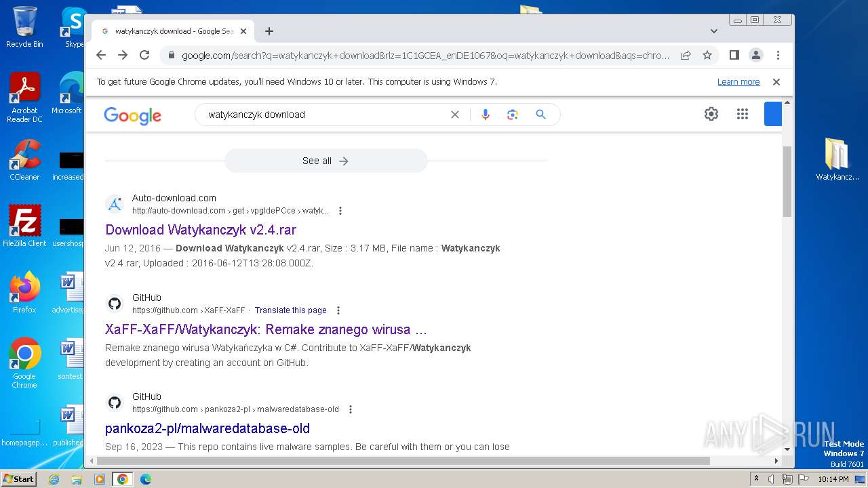This screenshot has height=488, width=868.
Task: Open the Windows Start menu
Action: coord(18,479)
